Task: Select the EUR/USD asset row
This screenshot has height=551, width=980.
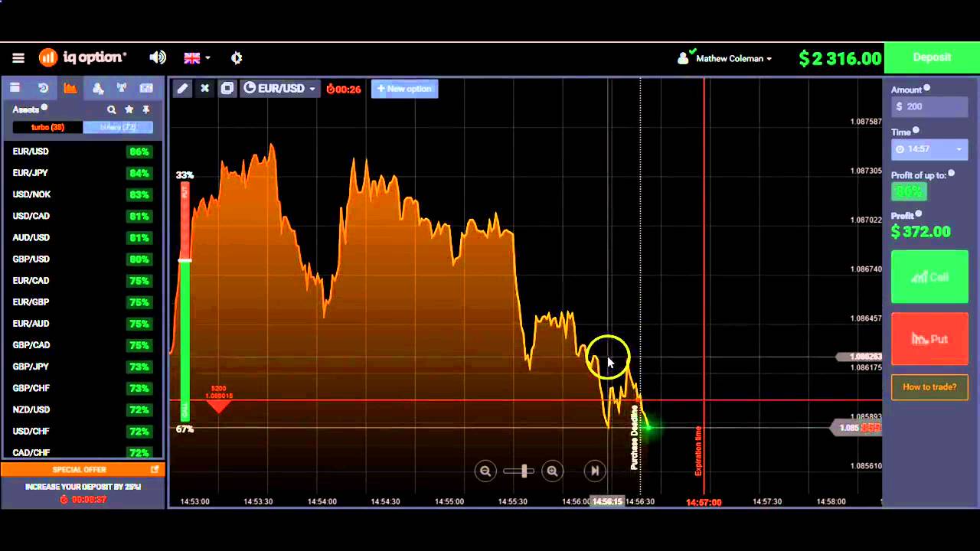Action: 81,152
